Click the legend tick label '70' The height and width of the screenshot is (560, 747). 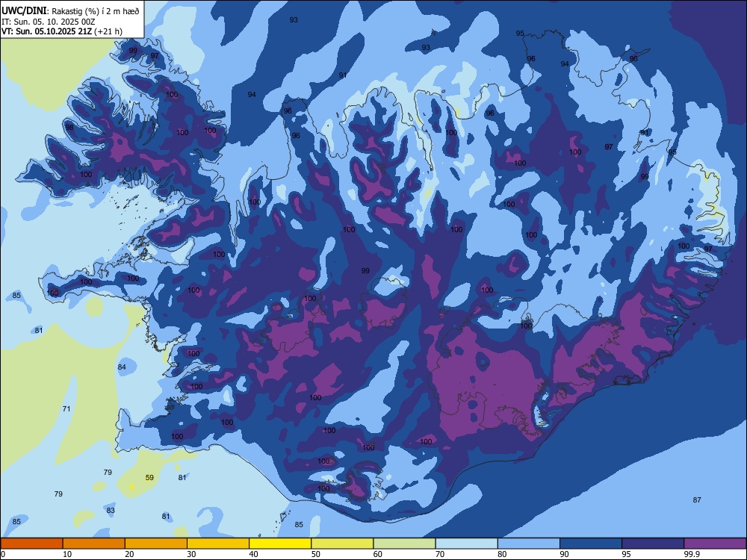click(440, 554)
